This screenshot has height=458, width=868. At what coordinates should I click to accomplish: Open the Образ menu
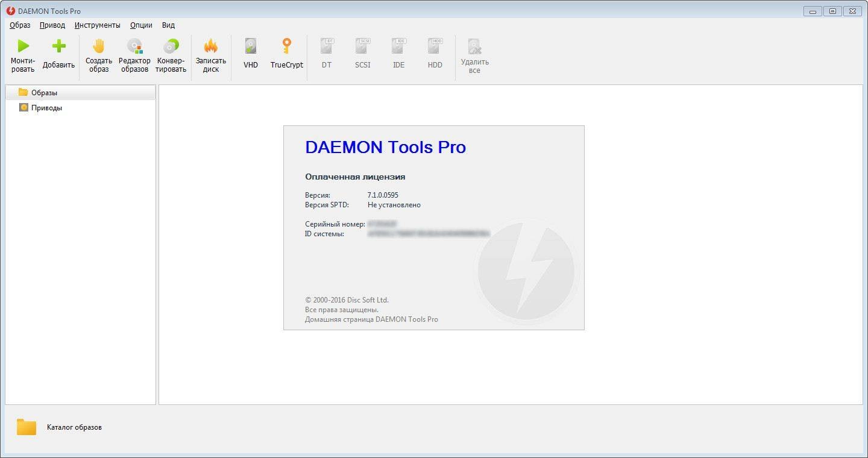pyautogui.click(x=20, y=25)
